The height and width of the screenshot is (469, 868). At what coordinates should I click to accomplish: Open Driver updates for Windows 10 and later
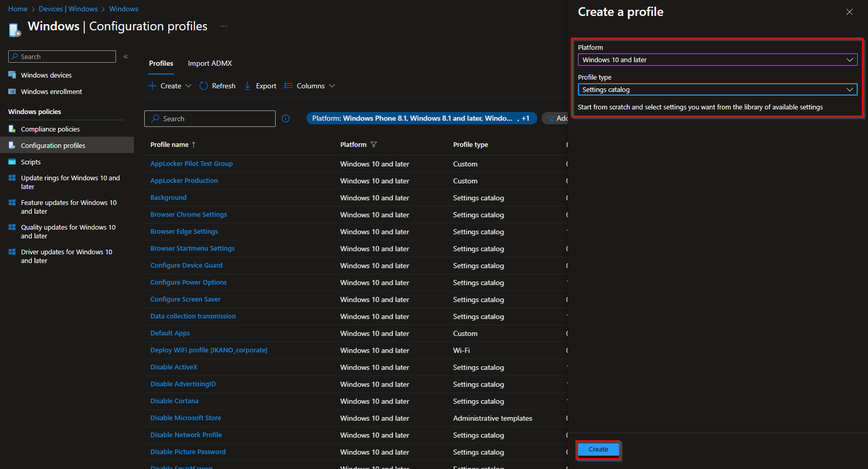click(x=66, y=256)
